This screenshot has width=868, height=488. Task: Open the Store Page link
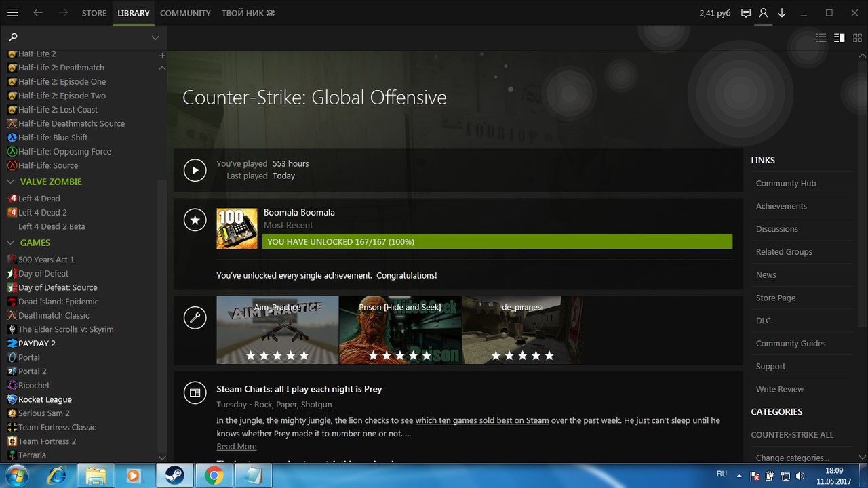(776, 298)
